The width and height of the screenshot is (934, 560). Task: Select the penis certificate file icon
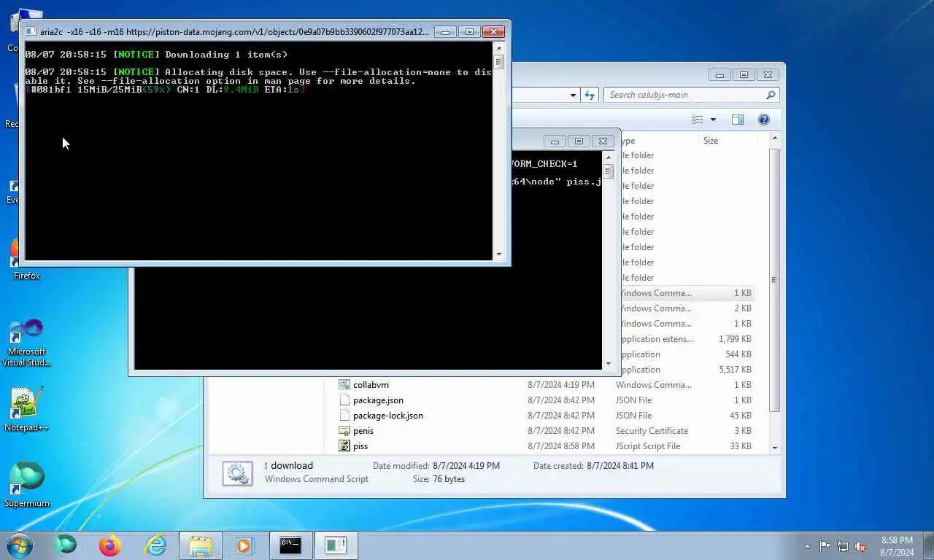344,431
